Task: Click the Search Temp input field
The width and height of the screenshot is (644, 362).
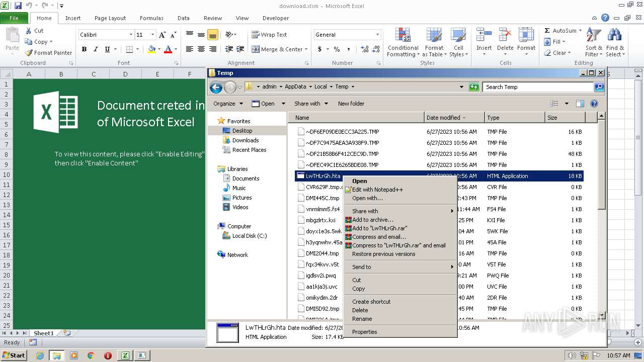Action: (x=537, y=87)
